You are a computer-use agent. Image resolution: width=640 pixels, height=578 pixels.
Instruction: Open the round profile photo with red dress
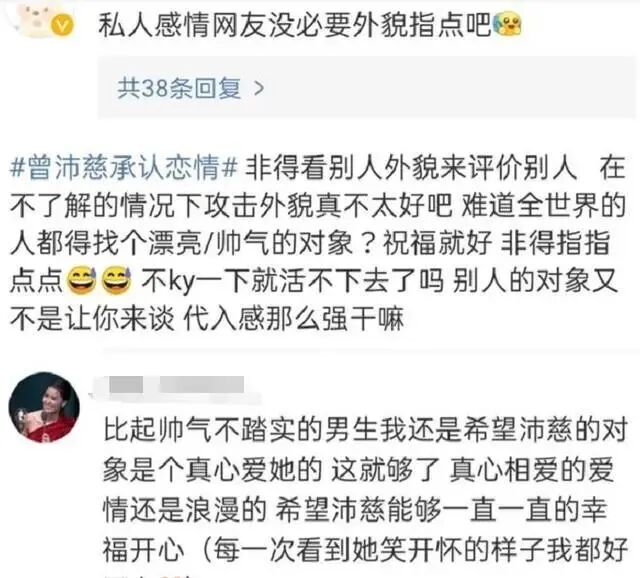coord(44,407)
